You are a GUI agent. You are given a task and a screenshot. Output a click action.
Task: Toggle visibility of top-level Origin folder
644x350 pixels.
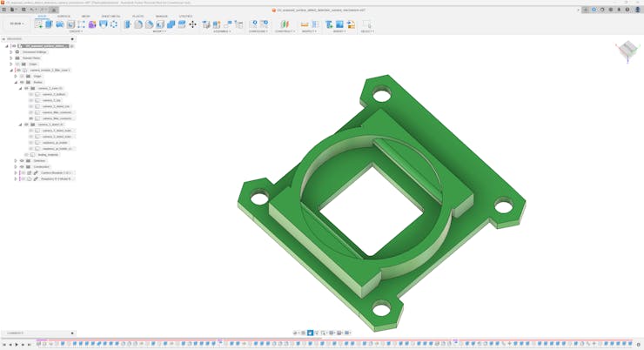tap(17, 64)
